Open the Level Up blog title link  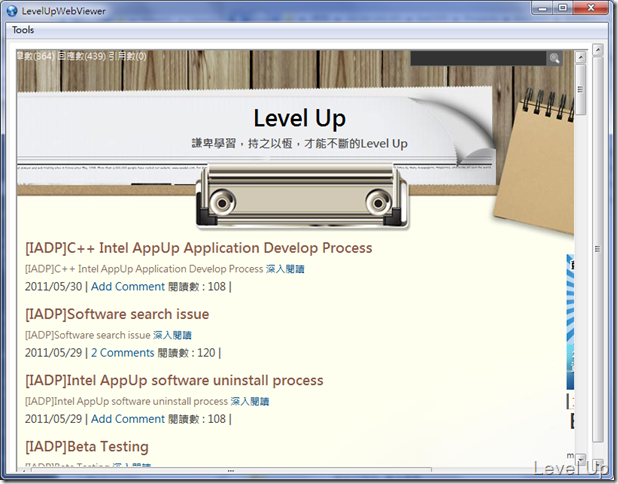[x=300, y=119]
